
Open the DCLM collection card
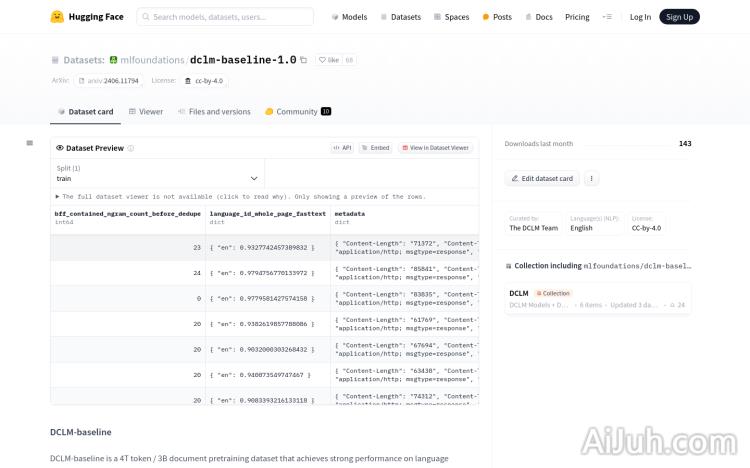pyautogui.click(x=598, y=298)
